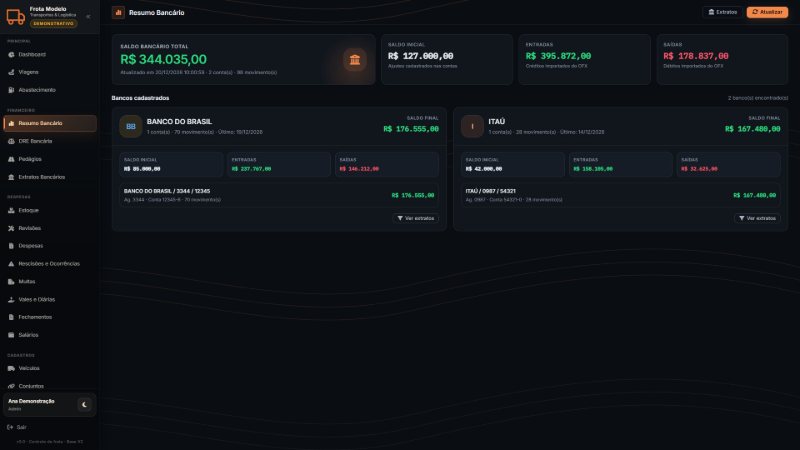Click the Vales e Diárias icon
The height and width of the screenshot is (450, 800).
pos(11,299)
